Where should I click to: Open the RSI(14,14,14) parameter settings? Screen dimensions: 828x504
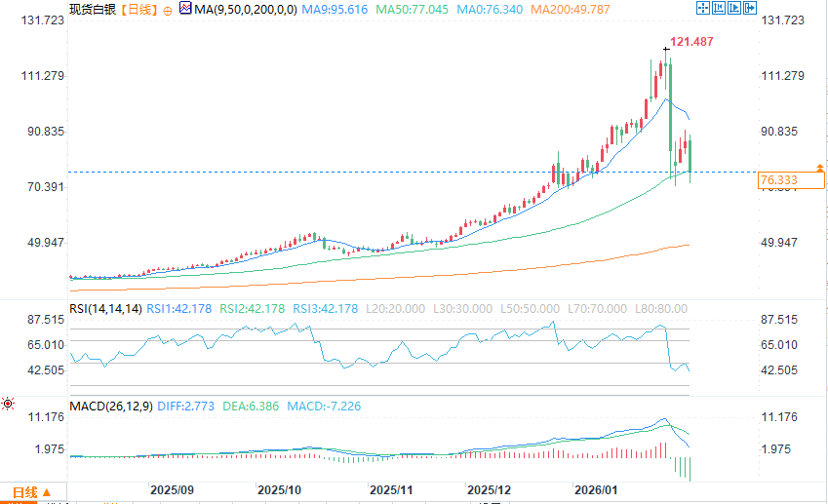coord(105,309)
